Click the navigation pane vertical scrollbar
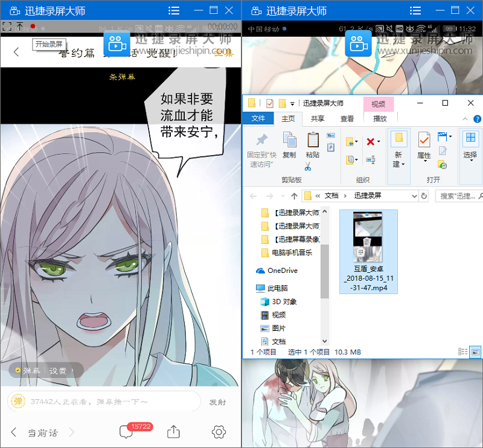Viewport: 483px width, 448px height. pyautogui.click(x=324, y=272)
